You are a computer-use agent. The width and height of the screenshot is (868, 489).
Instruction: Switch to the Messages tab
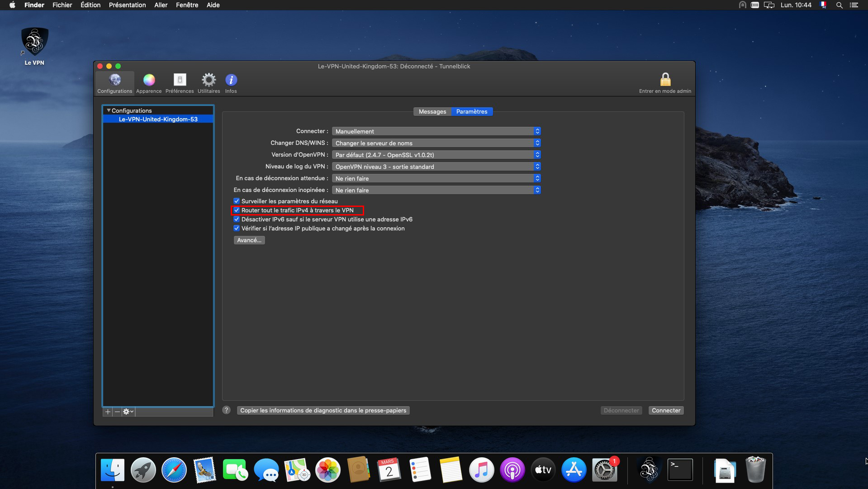(x=432, y=111)
